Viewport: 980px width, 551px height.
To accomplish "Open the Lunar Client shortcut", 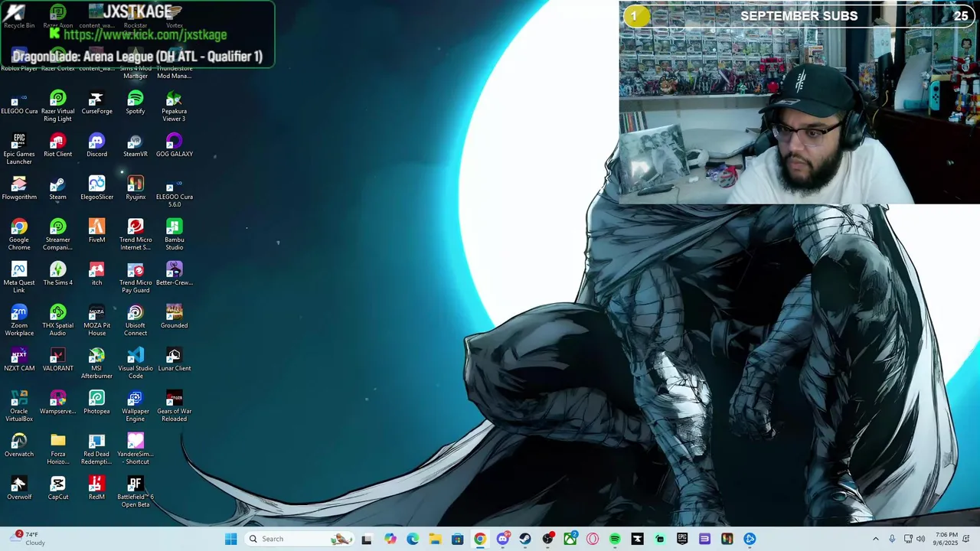I will point(174,360).
